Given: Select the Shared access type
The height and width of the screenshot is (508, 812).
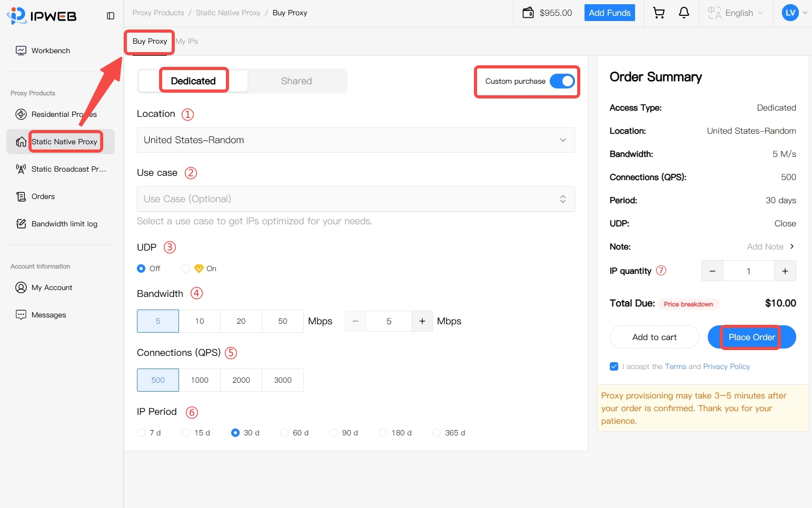Looking at the screenshot, I should click(296, 81).
